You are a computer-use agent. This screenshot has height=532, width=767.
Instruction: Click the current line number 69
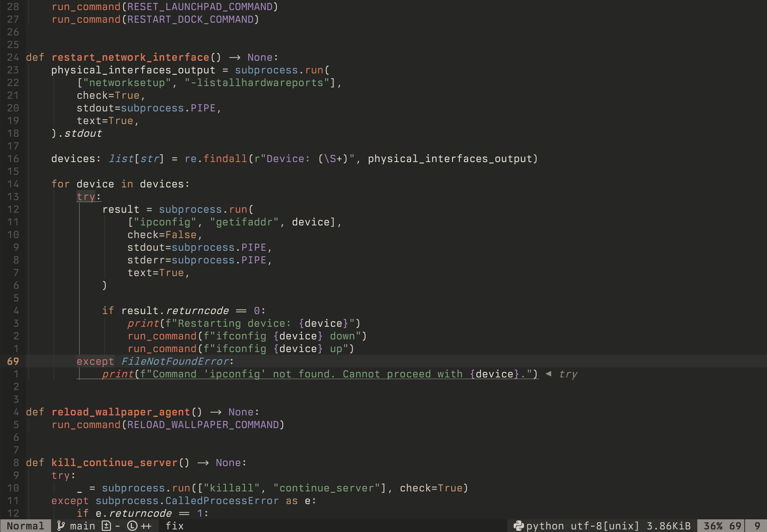pyautogui.click(x=13, y=361)
